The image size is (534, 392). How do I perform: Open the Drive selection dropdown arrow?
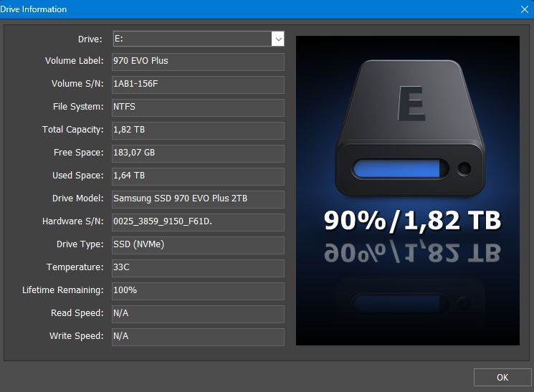click(x=277, y=39)
